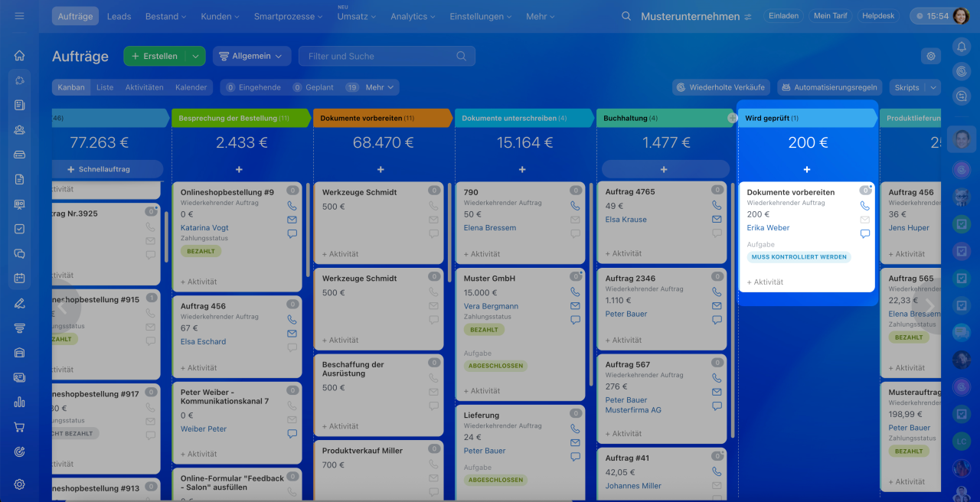Click phone icon on Erika Weber deal

(865, 206)
